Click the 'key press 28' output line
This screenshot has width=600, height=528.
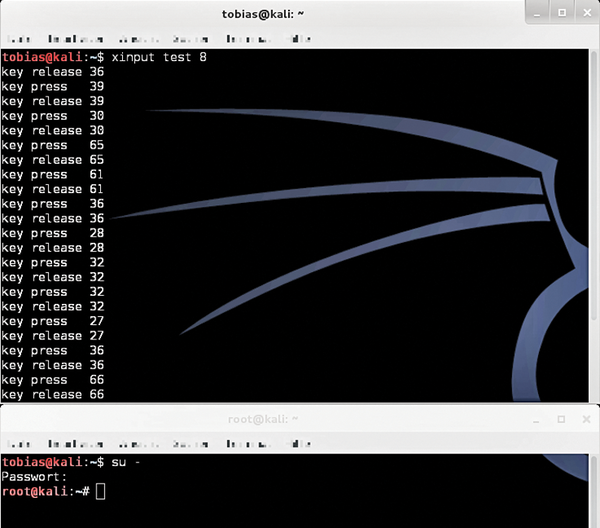tap(52, 233)
